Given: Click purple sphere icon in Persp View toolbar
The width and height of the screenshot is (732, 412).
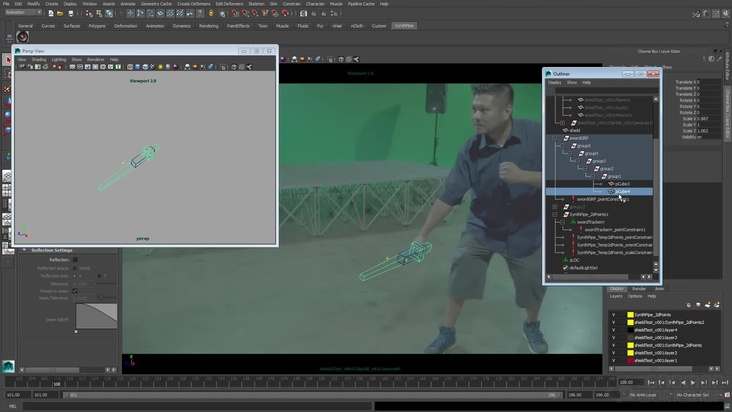Looking at the screenshot, I should (x=176, y=67).
